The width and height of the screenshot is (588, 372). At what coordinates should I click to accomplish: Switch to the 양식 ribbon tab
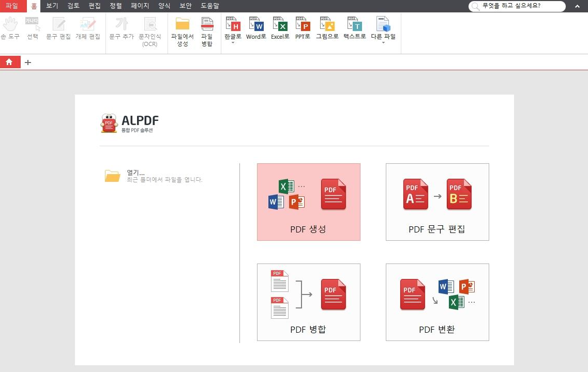164,6
